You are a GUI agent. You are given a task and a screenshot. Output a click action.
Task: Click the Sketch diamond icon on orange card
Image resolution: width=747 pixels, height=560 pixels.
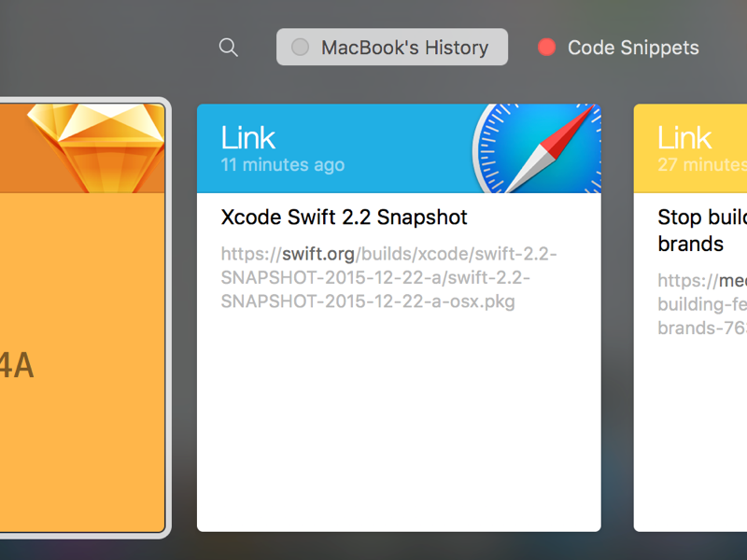pyautogui.click(x=98, y=148)
